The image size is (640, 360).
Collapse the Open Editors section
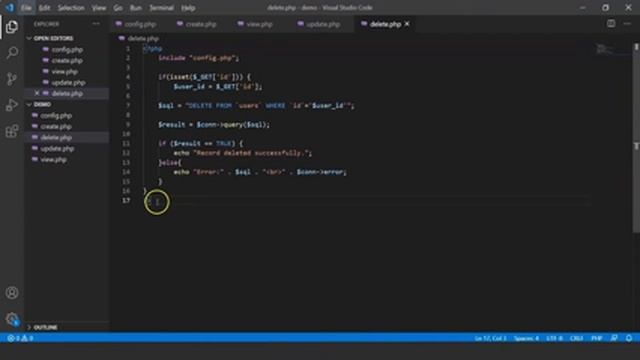[x=53, y=38]
